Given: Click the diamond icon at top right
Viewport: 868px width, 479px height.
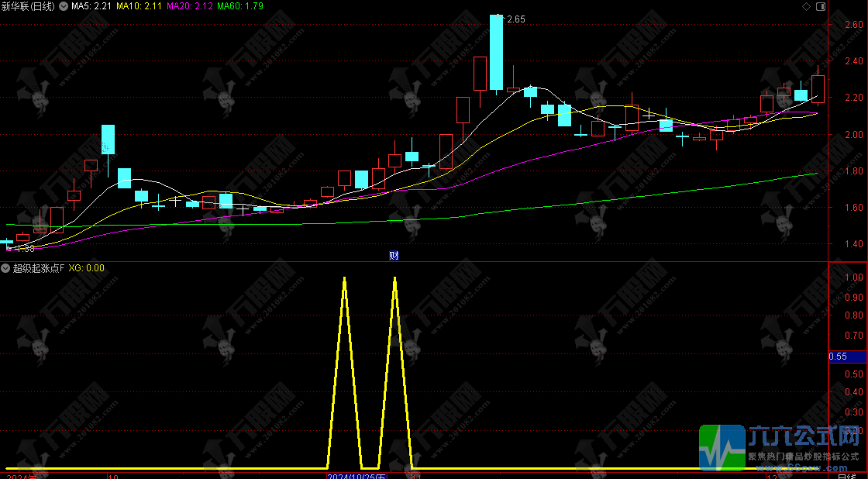Looking at the screenshot, I should click(807, 6).
